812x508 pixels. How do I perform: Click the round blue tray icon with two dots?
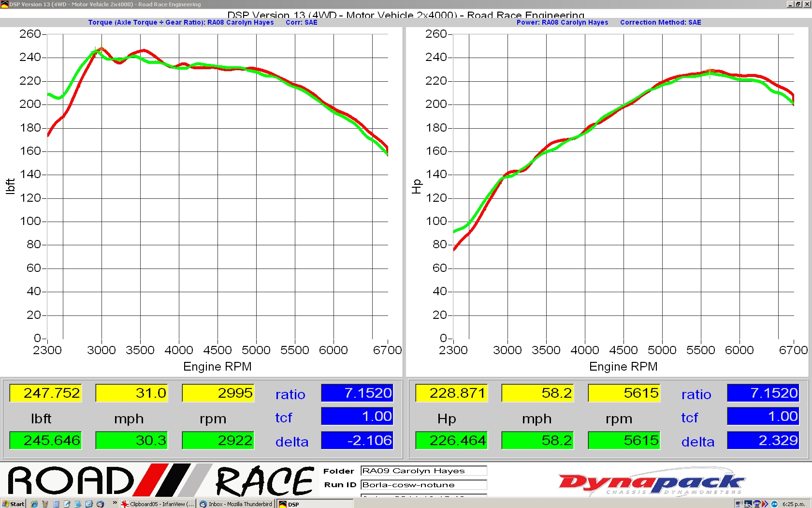pyautogui.click(x=774, y=504)
